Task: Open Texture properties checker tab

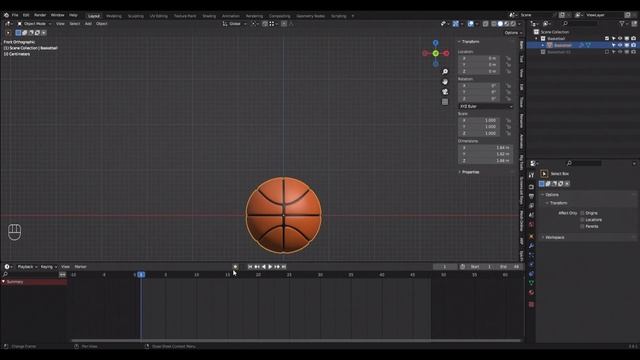Action: [531, 304]
